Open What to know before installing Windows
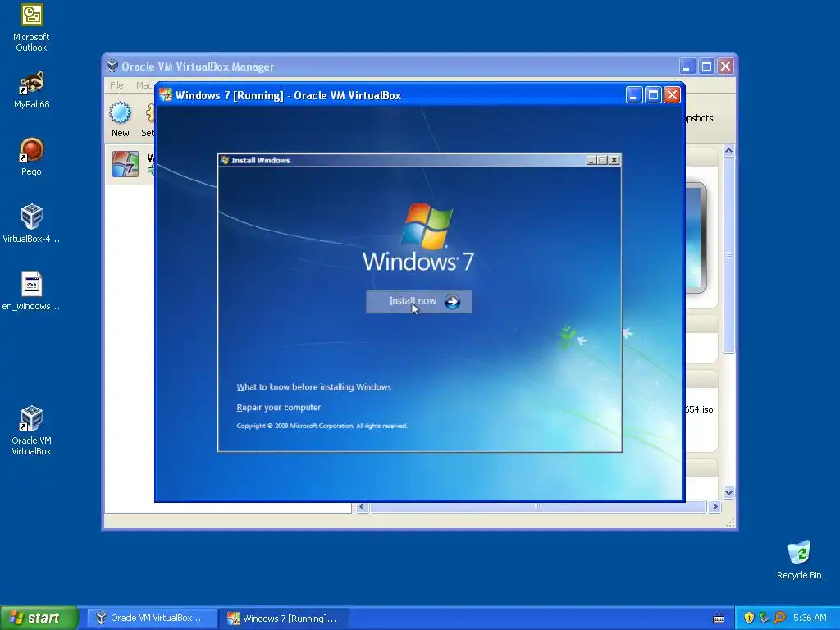Screen dimensions: 840x630 pos(314,387)
